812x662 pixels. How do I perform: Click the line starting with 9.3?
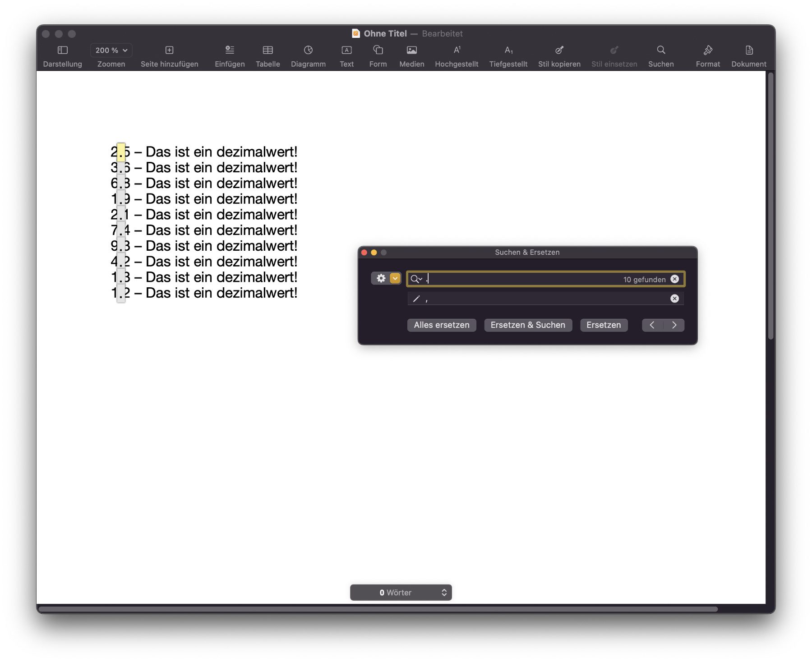tap(204, 246)
